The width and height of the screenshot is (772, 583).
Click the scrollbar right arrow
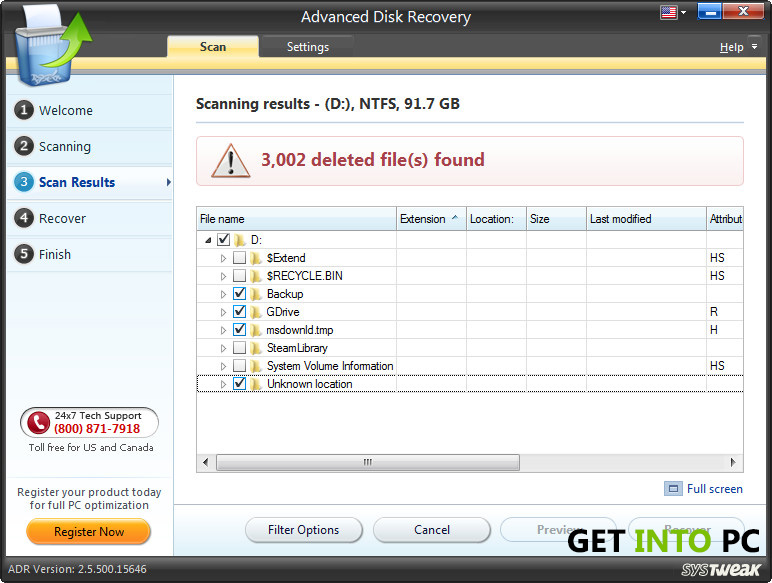coord(733,462)
